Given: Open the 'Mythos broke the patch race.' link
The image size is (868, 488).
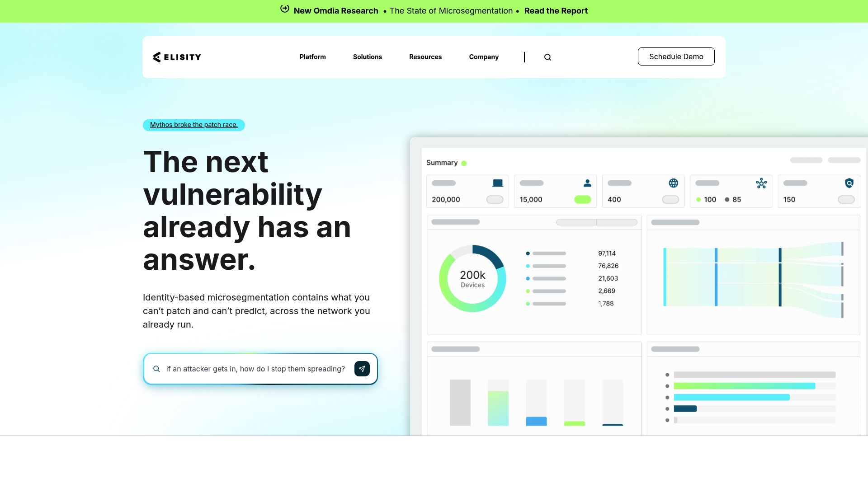Looking at the screenshot, I should (194, 125).
